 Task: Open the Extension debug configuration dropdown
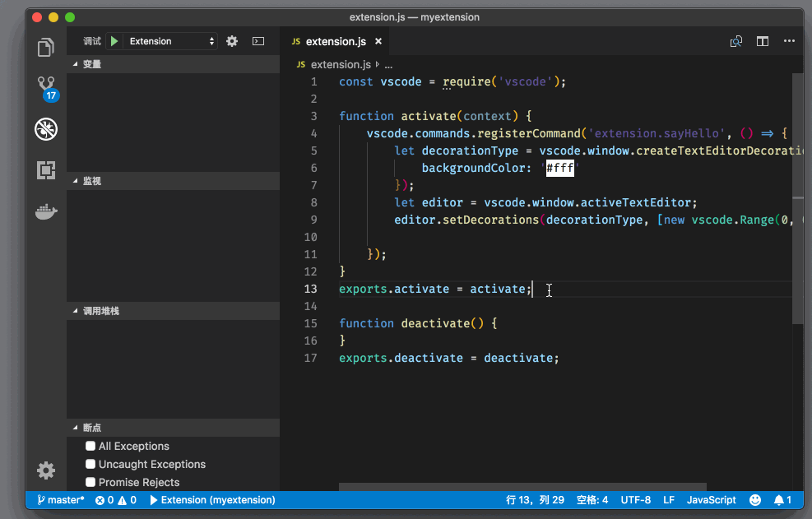[171, 41]
